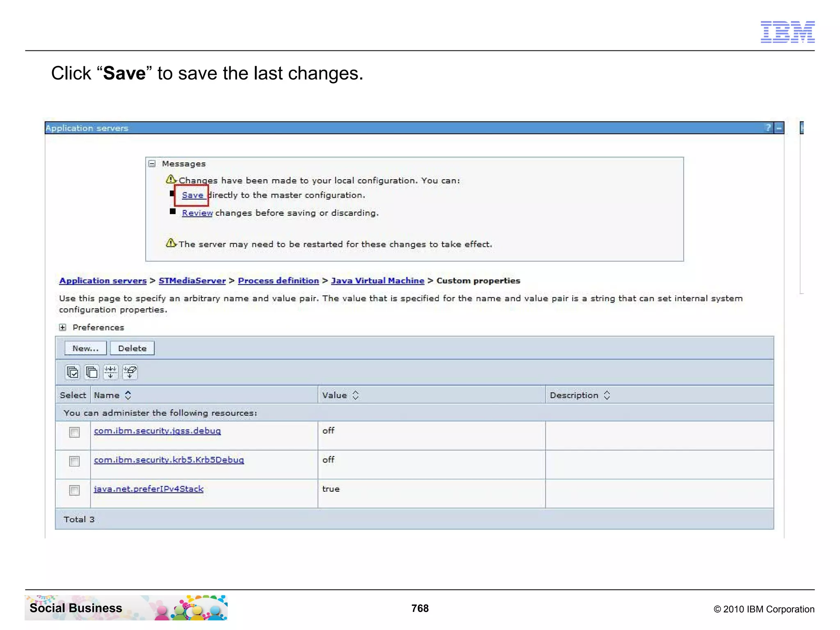Image resolution: width=840 pixels, height=630 pixels.
Task: Click the New... button
Action: tap(85, 348)
